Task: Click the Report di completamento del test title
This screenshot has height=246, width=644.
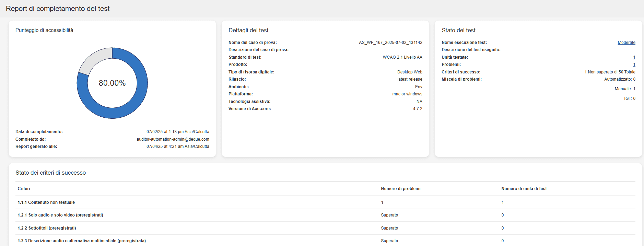Action: [x=58, y=9]
